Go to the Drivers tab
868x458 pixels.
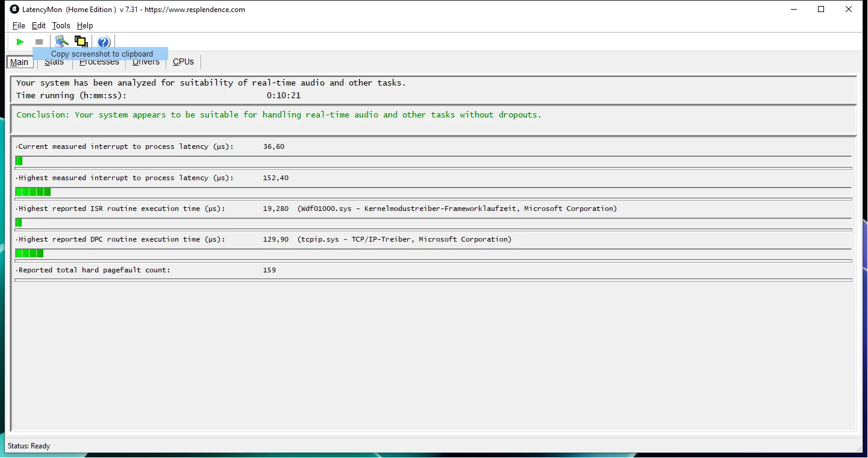point(146,62)
